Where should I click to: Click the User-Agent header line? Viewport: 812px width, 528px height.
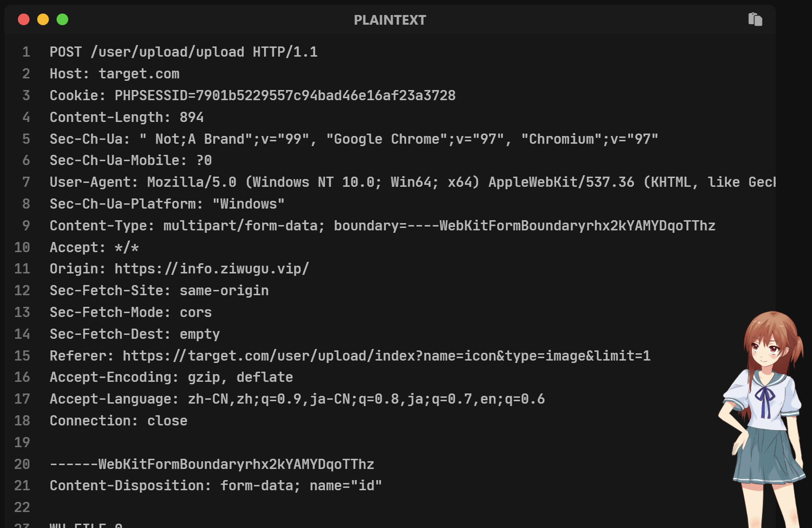(413, 182)
